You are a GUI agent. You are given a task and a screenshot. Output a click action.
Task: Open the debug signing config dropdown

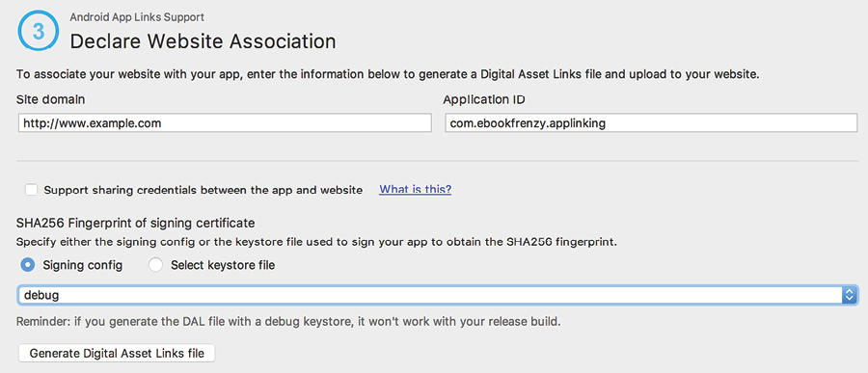[x=438, y=295]
